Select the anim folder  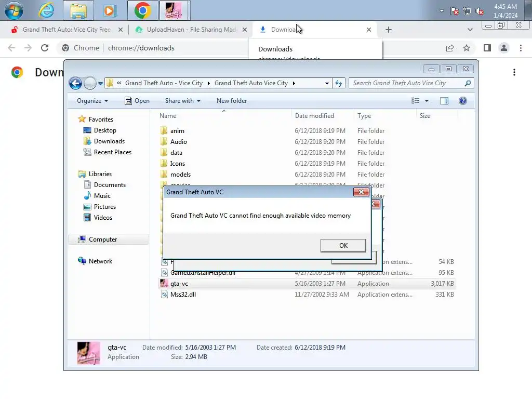[x=307, y=131]
